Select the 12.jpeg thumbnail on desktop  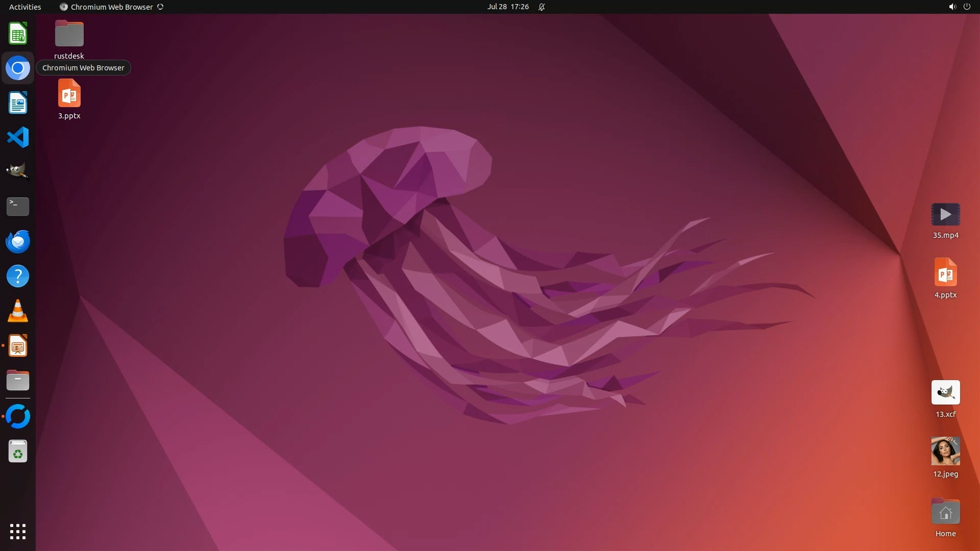pos(945,451)
